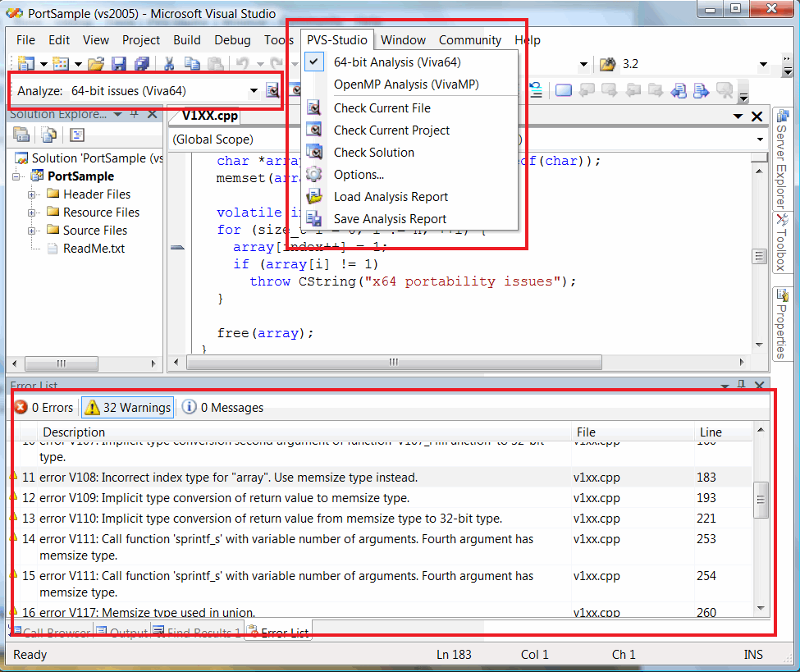The width and height of the screenshot is (800, 672).
Task: Toggle 64-bit Analysis (Viva64) checkmark
Action: coord(313,62)
